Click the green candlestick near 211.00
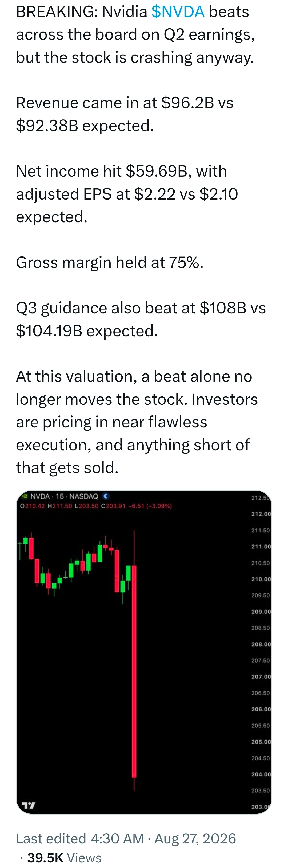The height and width of the screenshot is (868, 288). (99, 553)
